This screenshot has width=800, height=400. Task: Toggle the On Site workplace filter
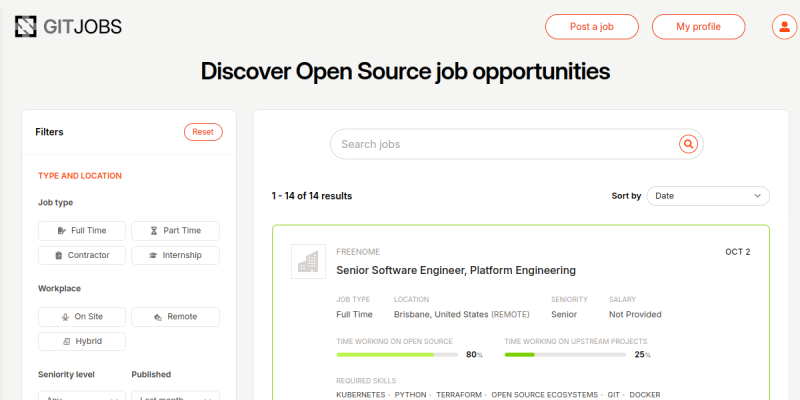pos(82,317)
